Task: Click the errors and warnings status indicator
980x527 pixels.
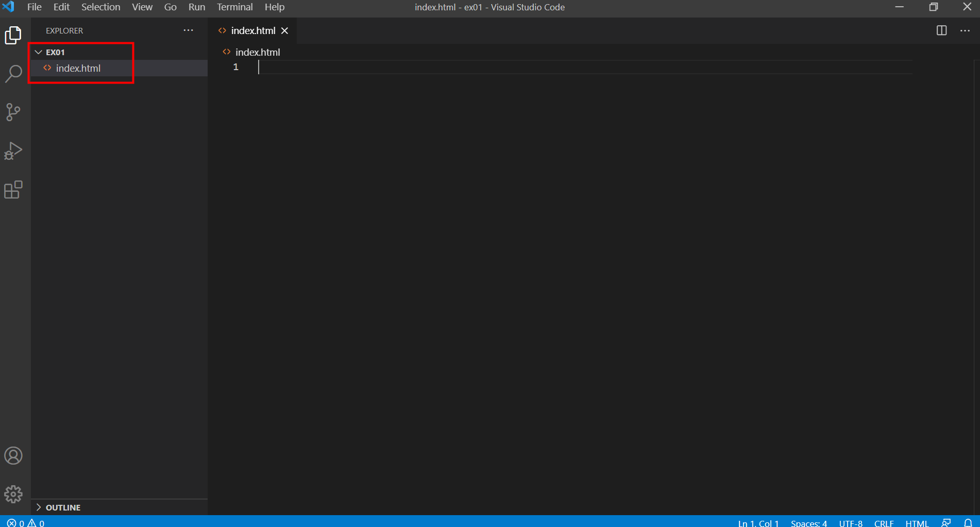Action: pos(26,522)
